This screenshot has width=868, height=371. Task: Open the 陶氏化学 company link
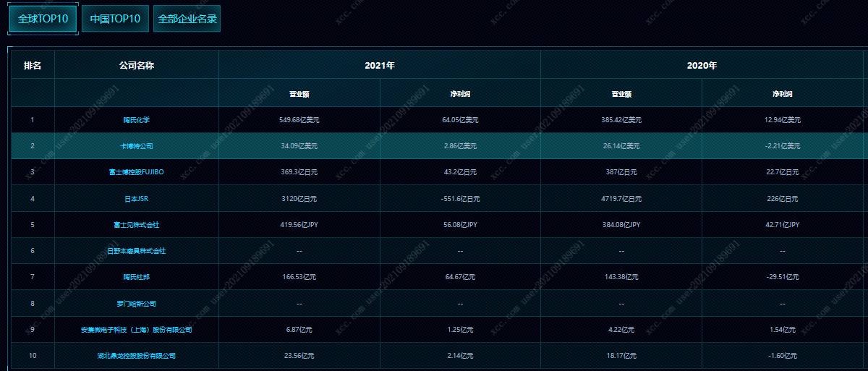click(136, 120)
